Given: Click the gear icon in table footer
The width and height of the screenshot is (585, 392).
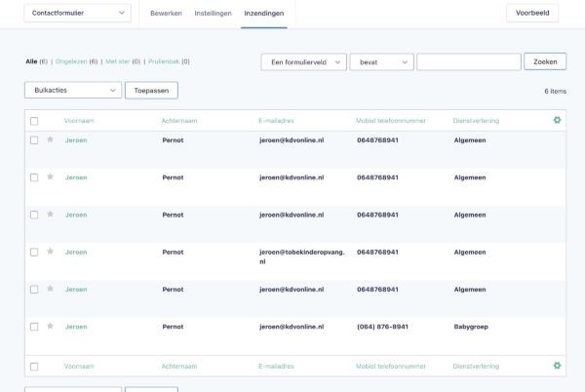Looking at the screenshot, I should pos(557,366).
